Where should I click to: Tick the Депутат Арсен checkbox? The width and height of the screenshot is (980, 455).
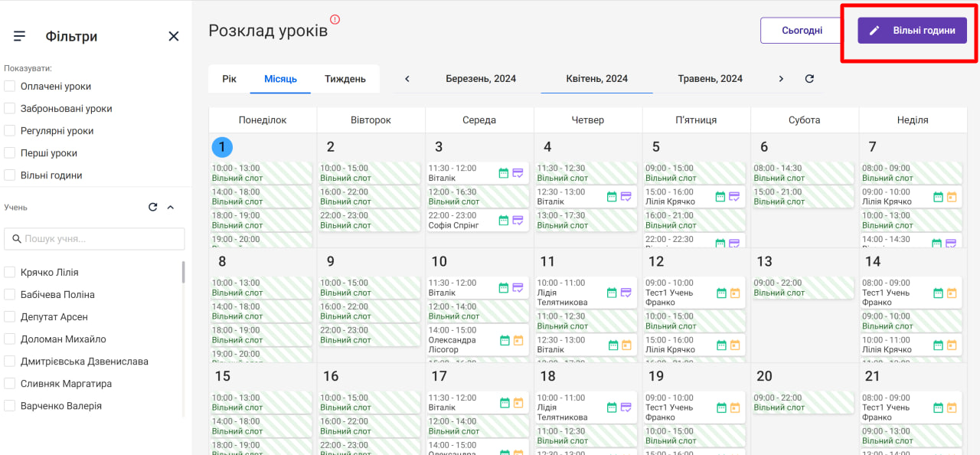[x=10, y=317]
